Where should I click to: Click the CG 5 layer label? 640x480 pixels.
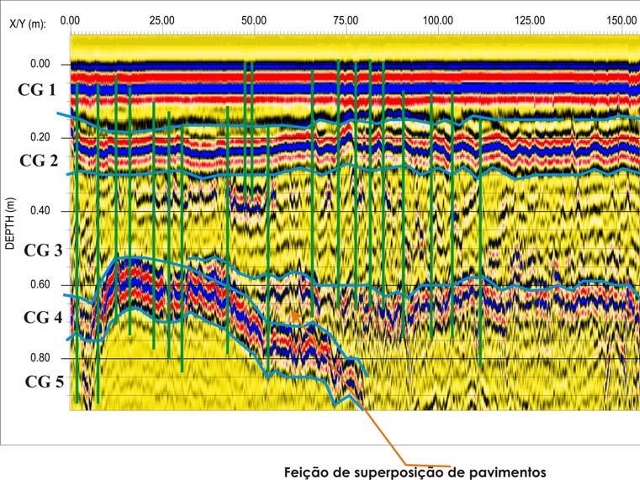click(44, 382)
